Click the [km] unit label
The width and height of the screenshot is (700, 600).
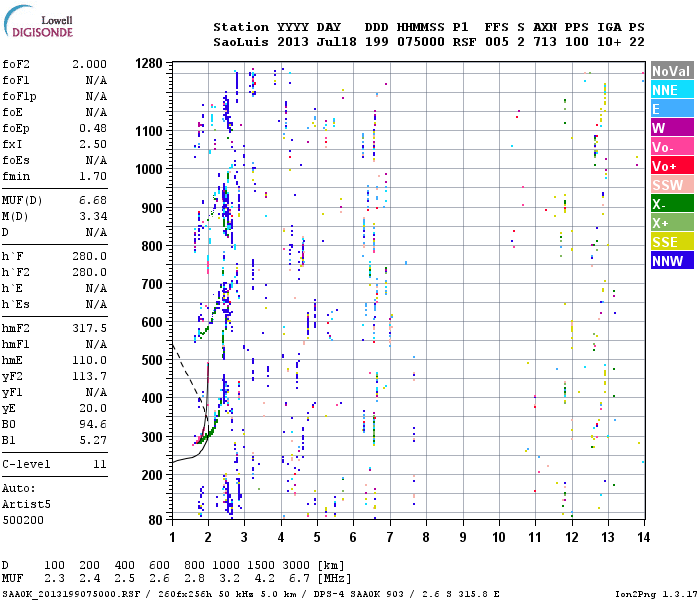pos(331,565)
